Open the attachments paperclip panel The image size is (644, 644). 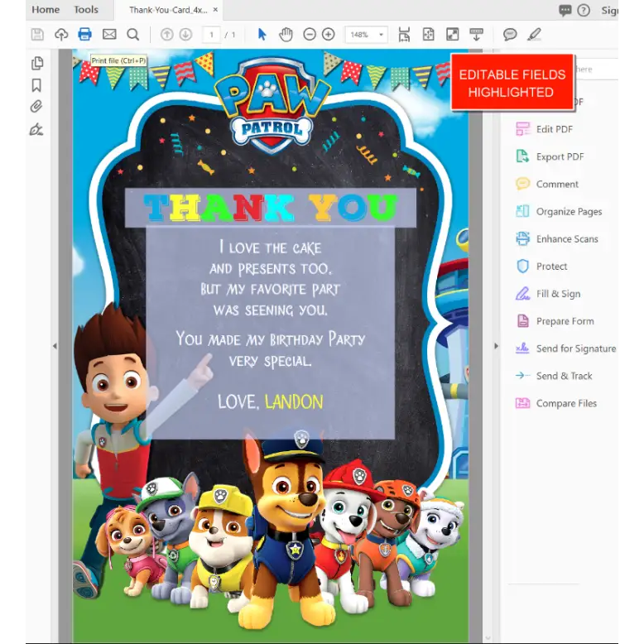pos(36,107)
